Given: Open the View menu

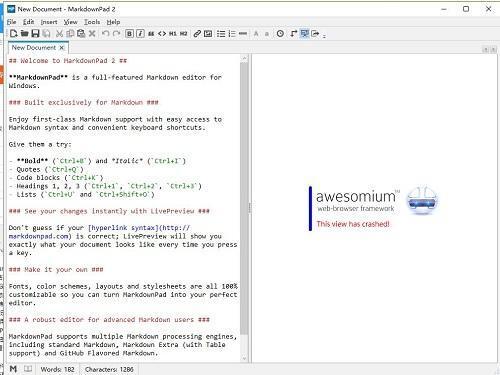Looking at the screenshot, I should [71, 22].
